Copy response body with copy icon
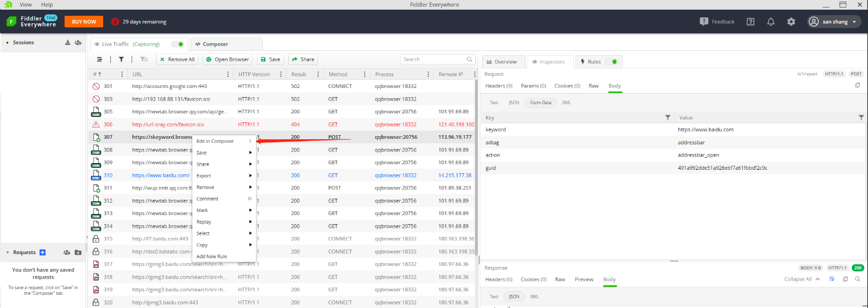Viewport: 868px width, 308px height. tap(846, 279)
